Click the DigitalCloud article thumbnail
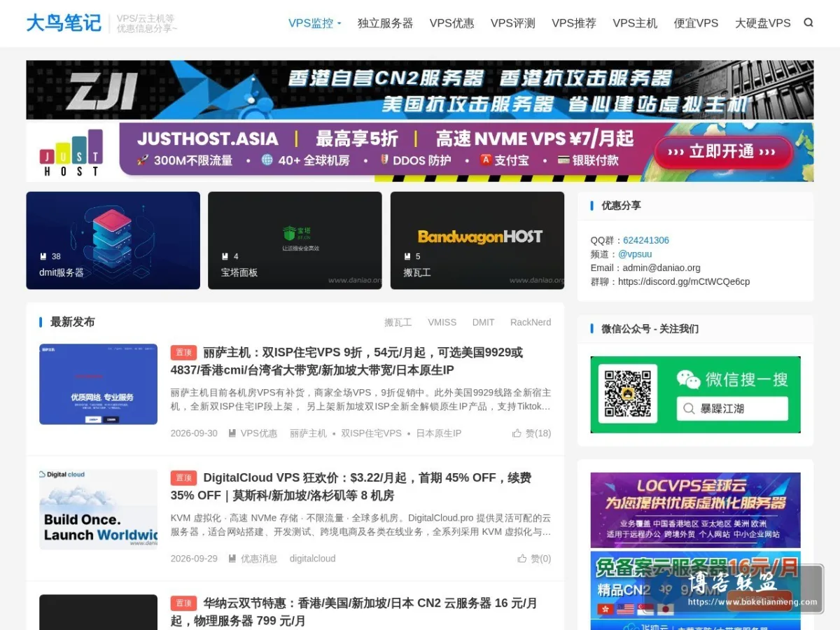Screen dimensions: 840x630 coord(98,510)
